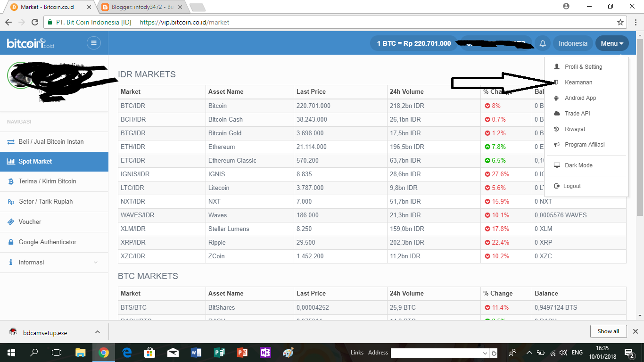Bookmark this page with the star icon

(x=620, y=22)
